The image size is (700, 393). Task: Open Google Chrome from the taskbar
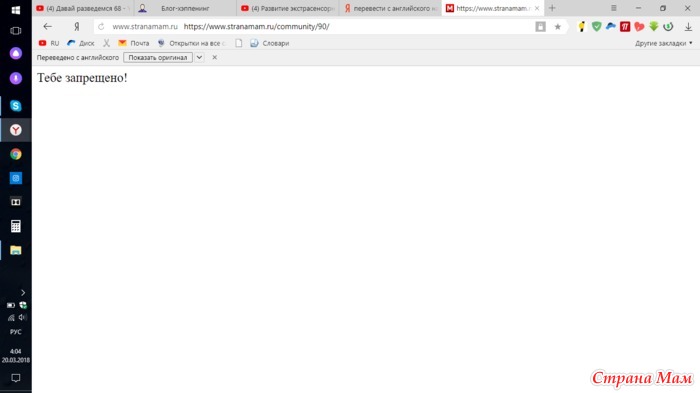pyautogui.click(x=16, y=154)
